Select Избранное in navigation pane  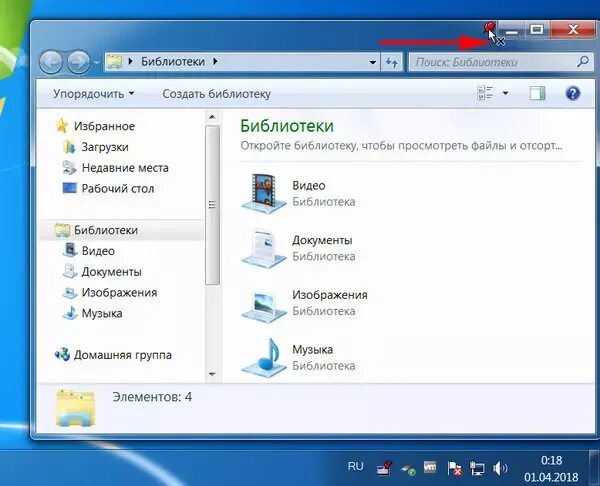point(104,126)
